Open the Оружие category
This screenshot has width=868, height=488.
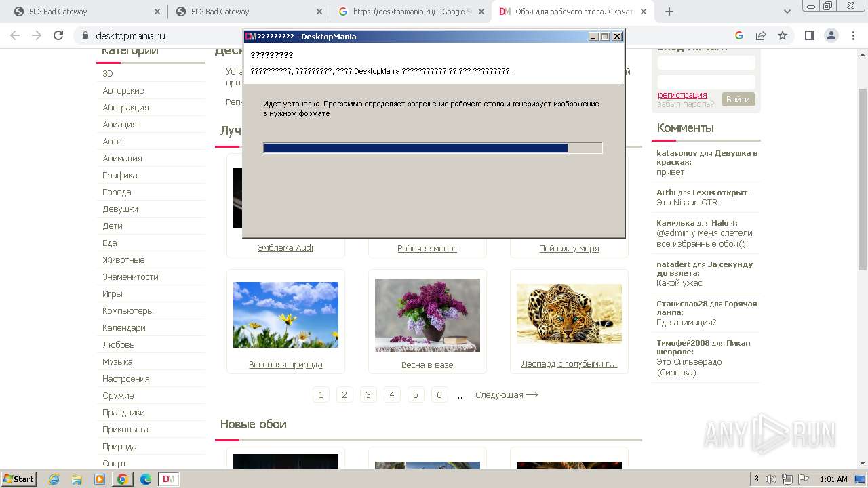coord(118,395)
